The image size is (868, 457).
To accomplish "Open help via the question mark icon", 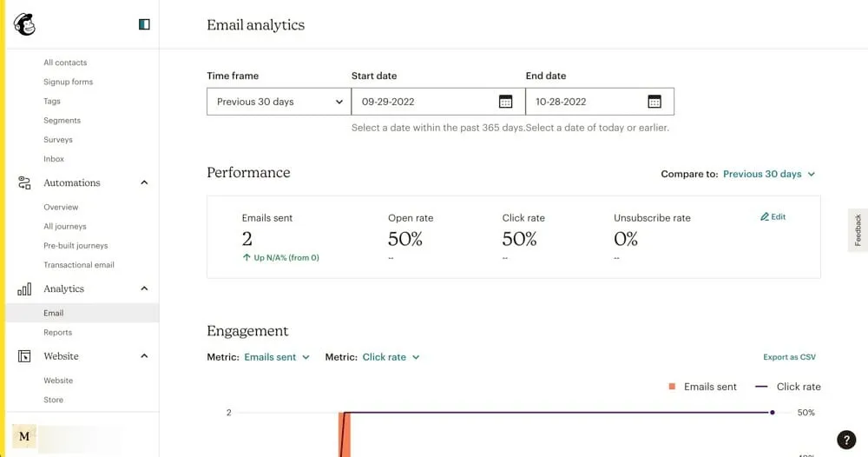I will pyautogui.click(x=845, y=440).
